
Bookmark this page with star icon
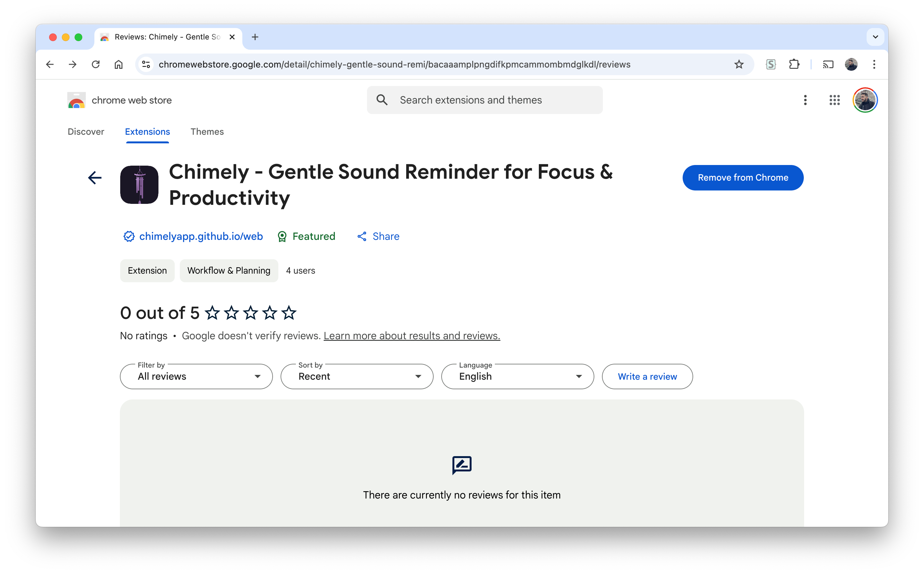pyautogui.click(x=738, y=64)
